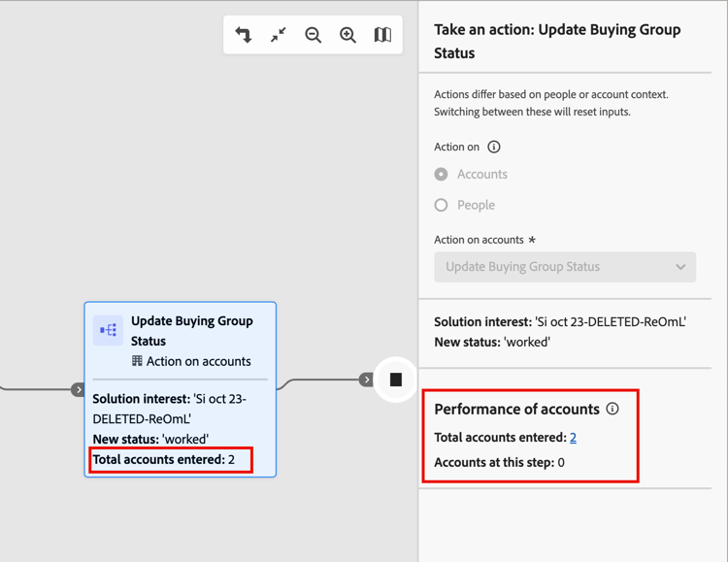Screen dimensions: 728x562
Task: Click the Performance of accounts info icon
Action: 612,409
